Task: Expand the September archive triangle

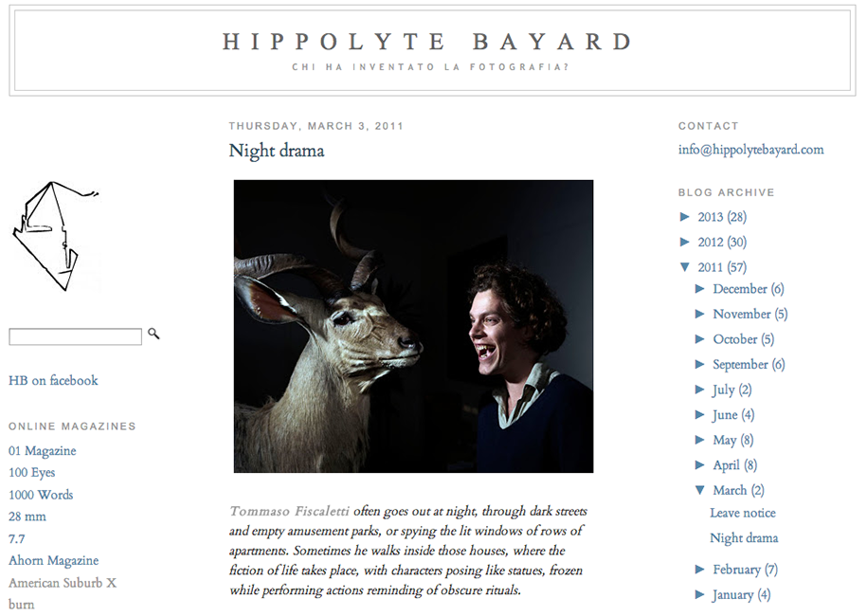Action: 700,364
